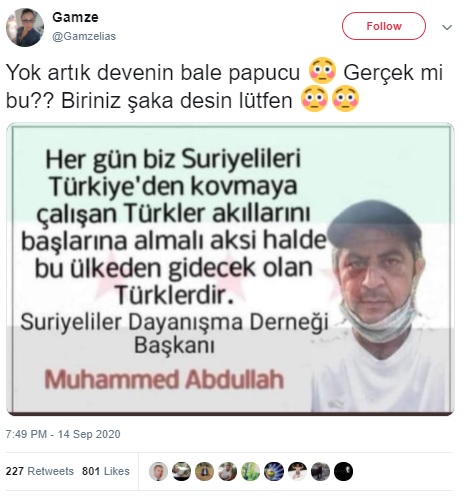The width and height of the screenshot is (466, 497).
Task: Open the blue-yellow emblem liker avatar
Action: point(274,471)
